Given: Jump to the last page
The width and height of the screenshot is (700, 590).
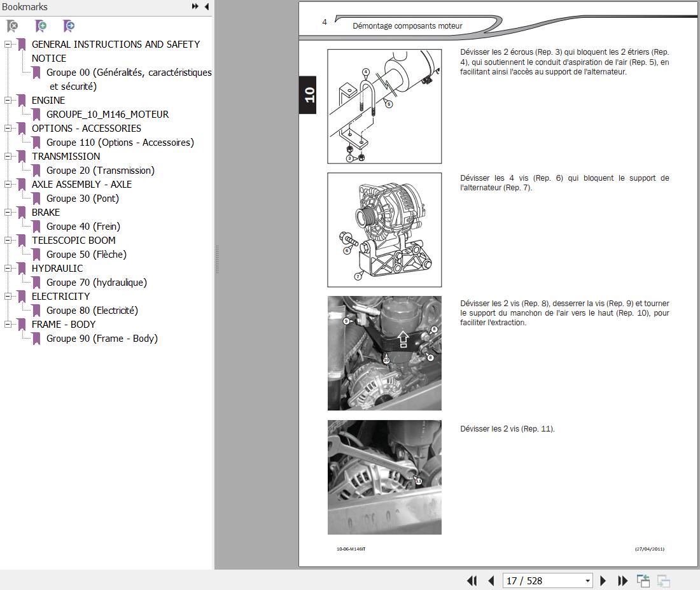Looking at the screenshot, I should (x=622, y=580).
